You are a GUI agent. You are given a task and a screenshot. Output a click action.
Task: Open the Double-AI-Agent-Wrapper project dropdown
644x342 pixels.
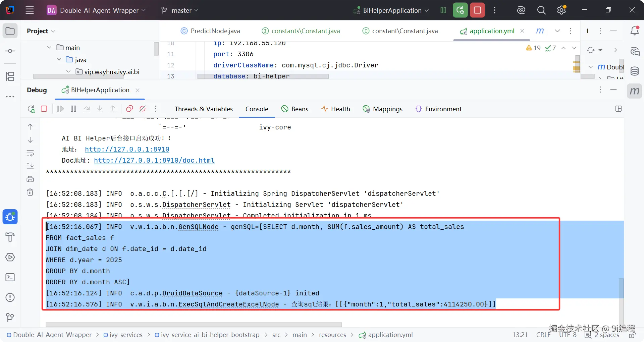click(96, 10)
